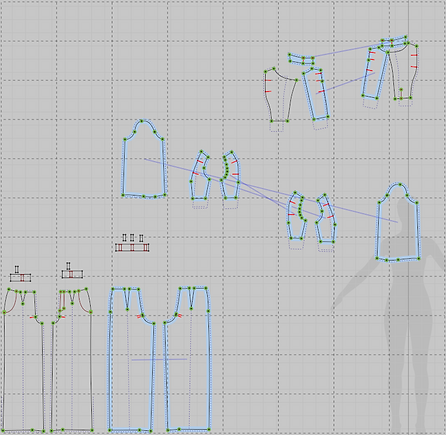Select the leftmost unselected trouser pattern piece
The height and width of the screenshot is (435, 446).
pos(23,361)
